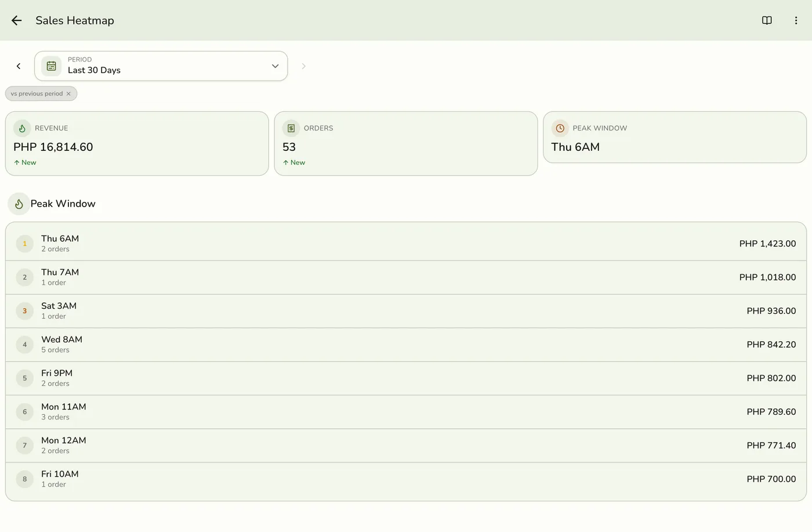Image resolution: width=812 pixels, height=532 pixels.
Task: Go to next period with right chevron
Action: click(x=303, y=66)
